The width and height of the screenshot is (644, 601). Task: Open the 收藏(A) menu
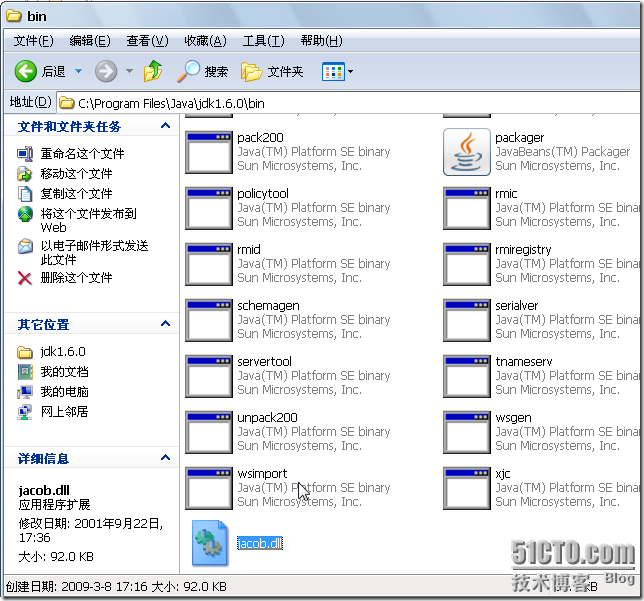tap(205, 41)
